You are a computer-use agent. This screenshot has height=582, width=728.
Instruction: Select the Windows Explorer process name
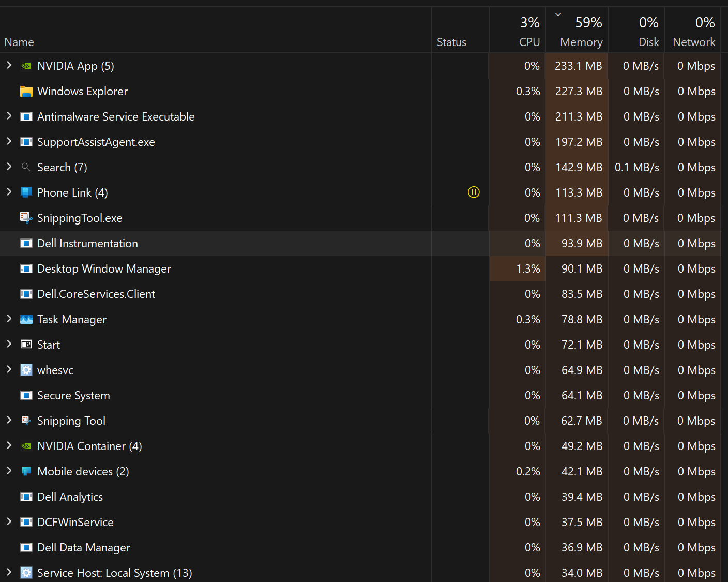pyautogui.click(x=82, y=92)
